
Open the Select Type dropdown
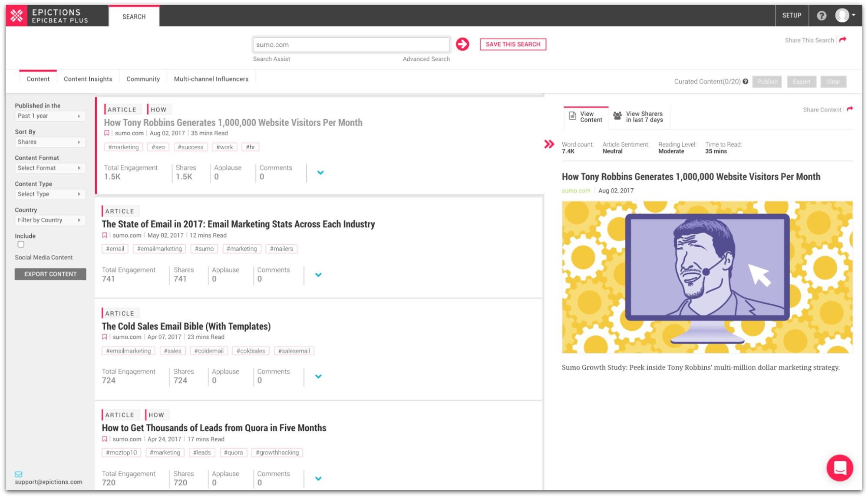(50, 194)
